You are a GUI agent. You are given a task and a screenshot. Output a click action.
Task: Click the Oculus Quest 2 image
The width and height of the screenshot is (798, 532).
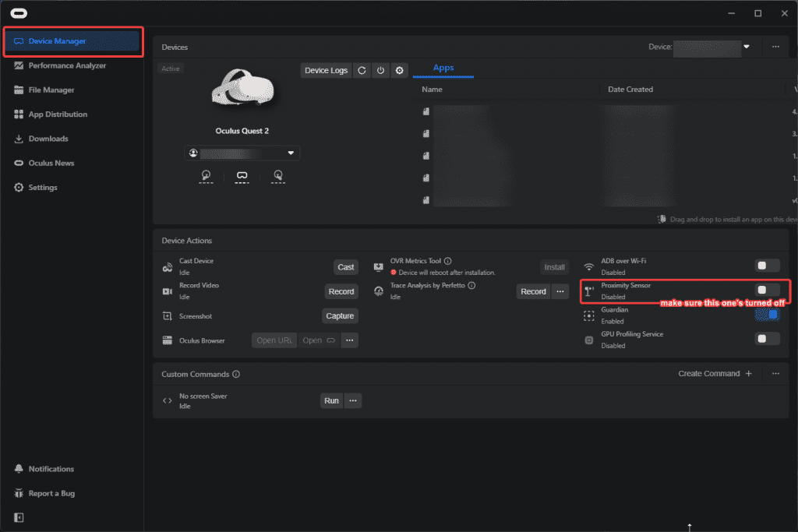click(x=243, y=87)
